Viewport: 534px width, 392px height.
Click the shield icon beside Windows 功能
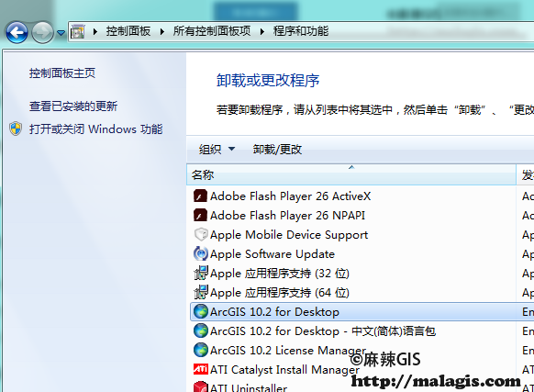tap(16, 129)
